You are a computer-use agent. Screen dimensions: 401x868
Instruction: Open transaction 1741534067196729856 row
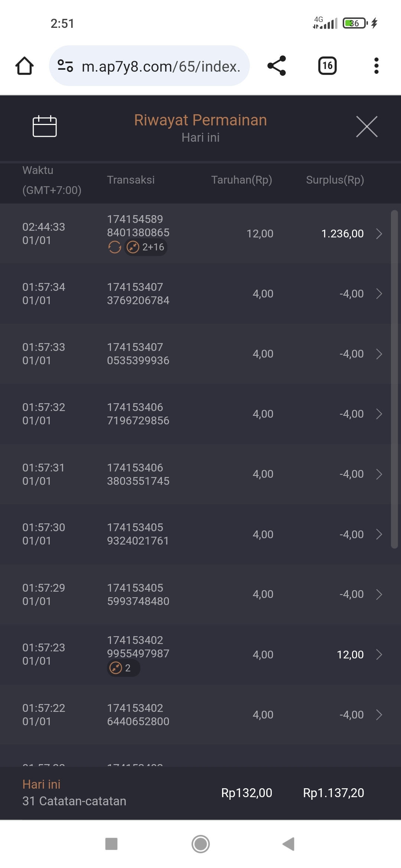click(x=200, y=414)
